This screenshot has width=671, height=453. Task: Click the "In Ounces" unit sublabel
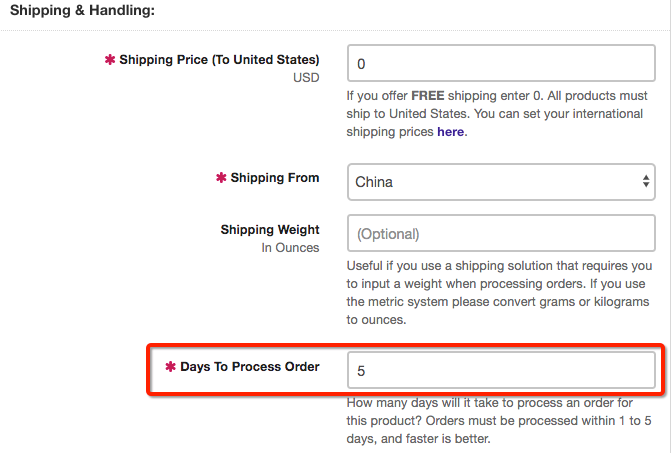[x=290, y=248]
